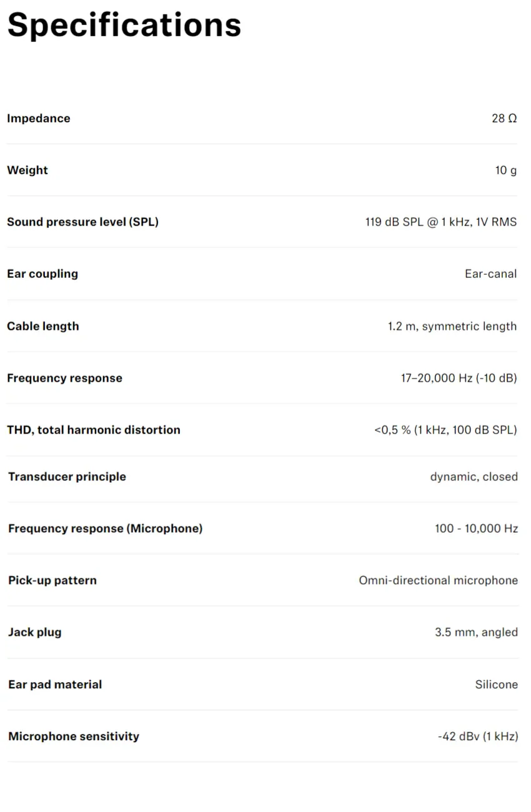Click the Ear-canal value
Screen dimensions: 531x812
(x=491, y=274)
